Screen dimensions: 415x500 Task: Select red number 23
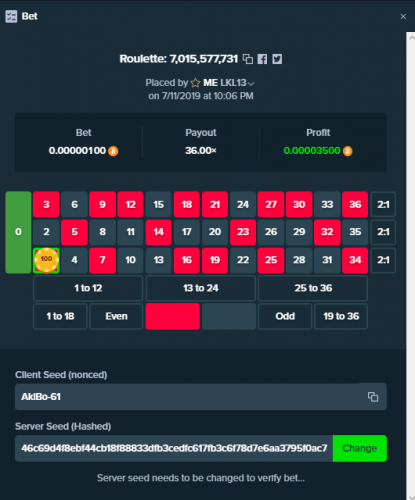(243, 232)
